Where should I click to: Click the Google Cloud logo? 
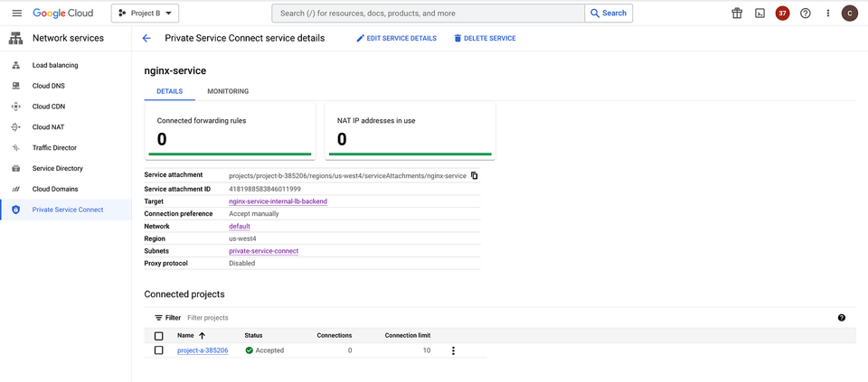63,14
